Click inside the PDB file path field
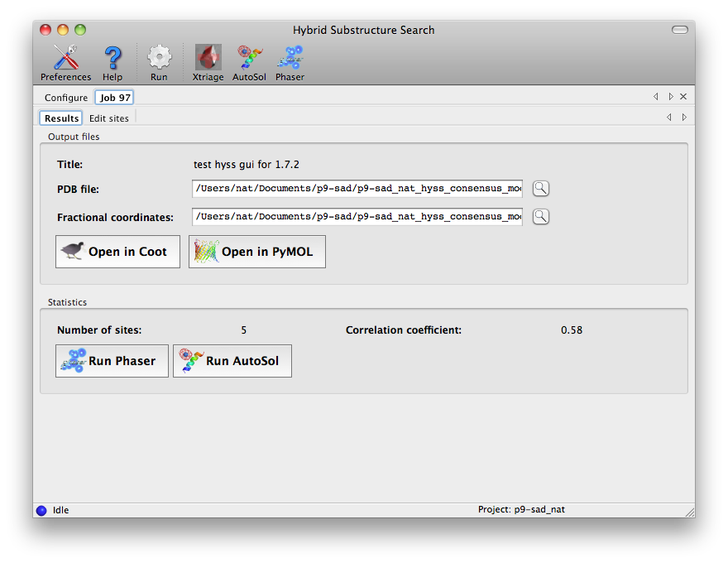This screenshot has height=563, width=728. tap(357, 189)
